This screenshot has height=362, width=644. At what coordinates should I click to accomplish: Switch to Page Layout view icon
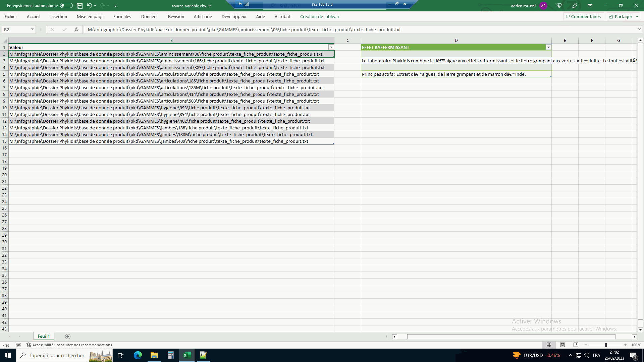[x=562, y=345]
